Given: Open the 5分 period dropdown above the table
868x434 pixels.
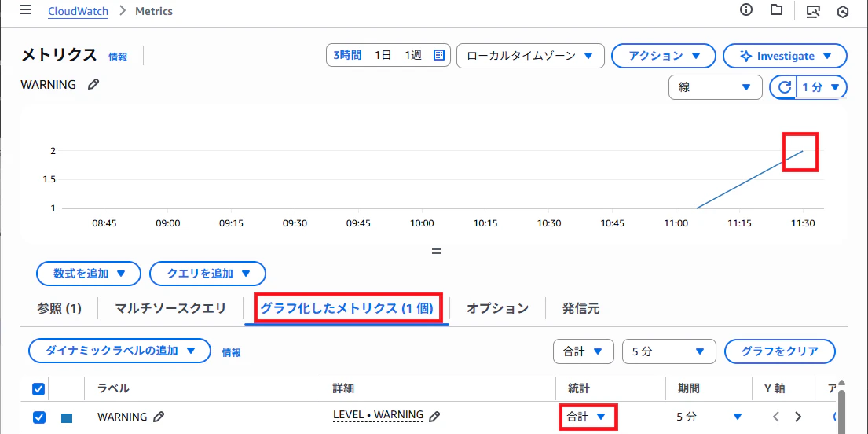Looking at the screenshot, I should (669, 351).
